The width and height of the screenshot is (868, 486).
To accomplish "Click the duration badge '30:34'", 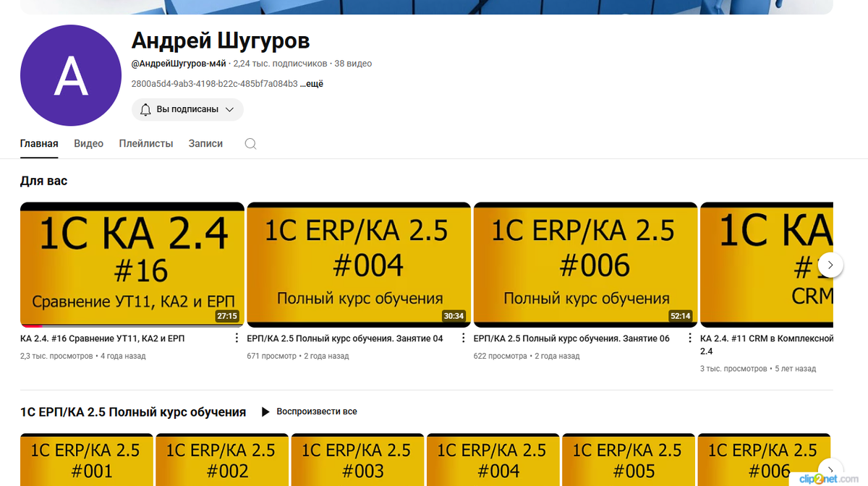I will tap(454, 316).
